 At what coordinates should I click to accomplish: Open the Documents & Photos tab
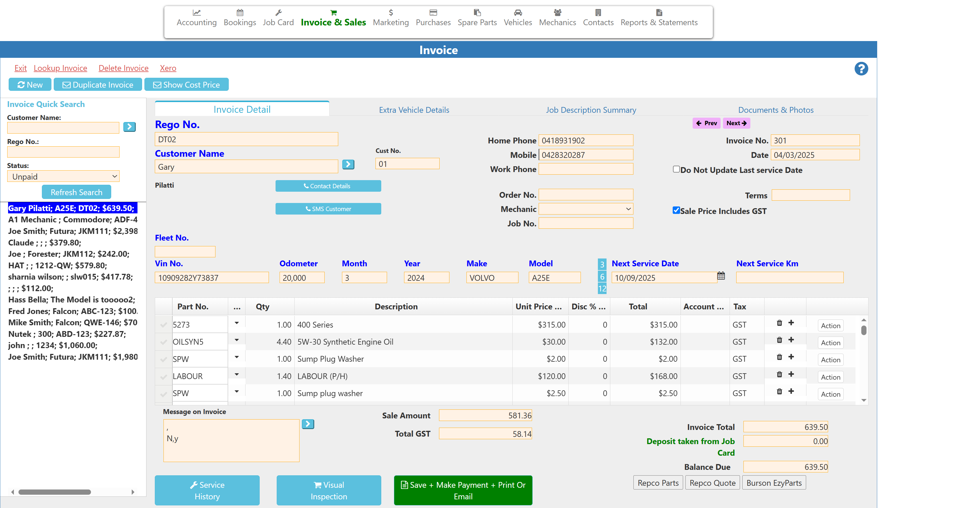[x=776, y=110]
